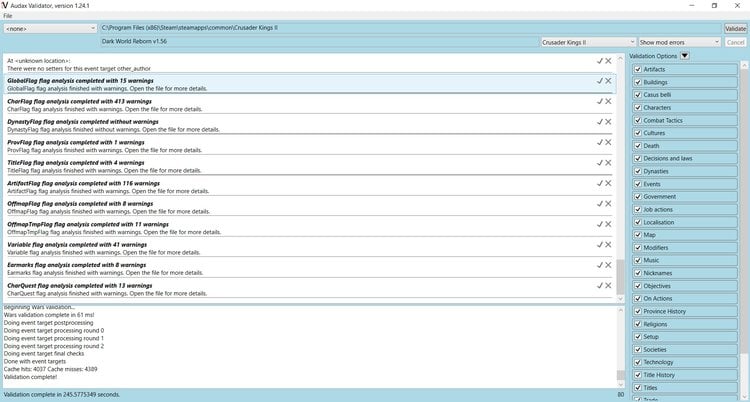Uncheck the Events validation option
Screen dimensions: 750x402
point(637,184)
